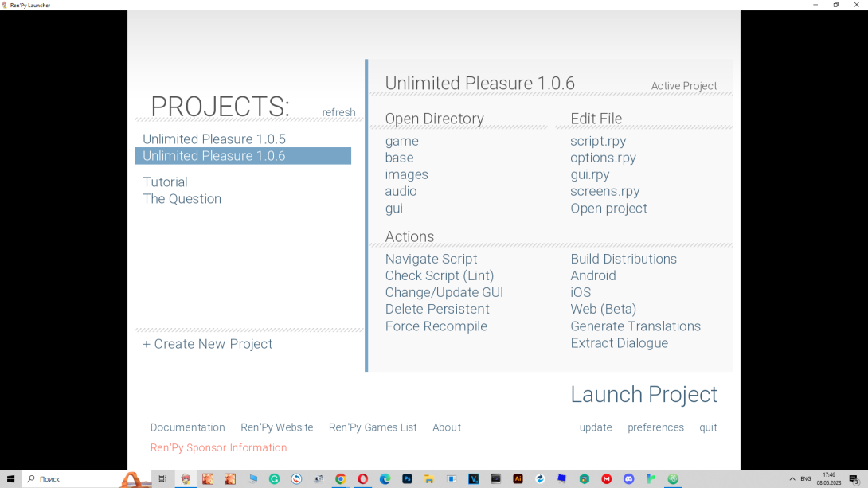868x488 pixels.
Task: Click update in the launcher footer
Action: click(596, 427)
